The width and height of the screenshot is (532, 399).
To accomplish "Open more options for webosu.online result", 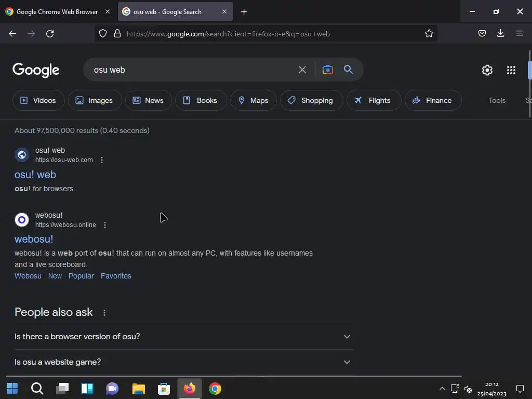I will point(105,225).
